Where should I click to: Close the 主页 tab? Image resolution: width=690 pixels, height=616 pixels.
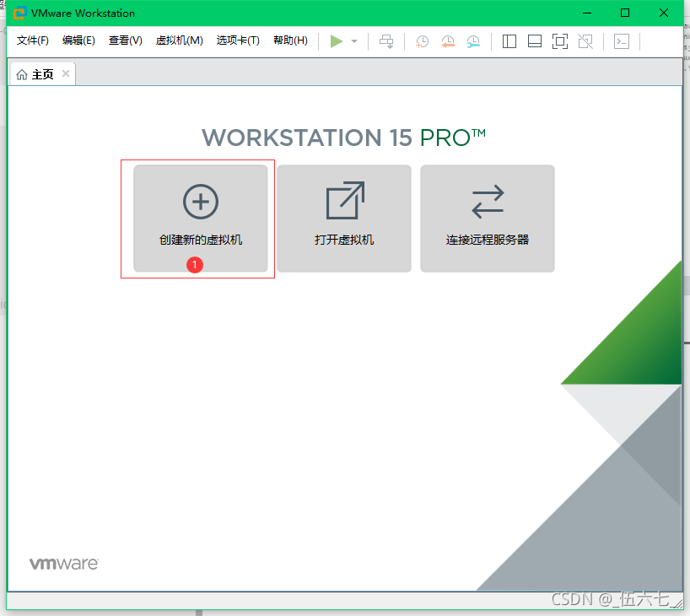66,73
